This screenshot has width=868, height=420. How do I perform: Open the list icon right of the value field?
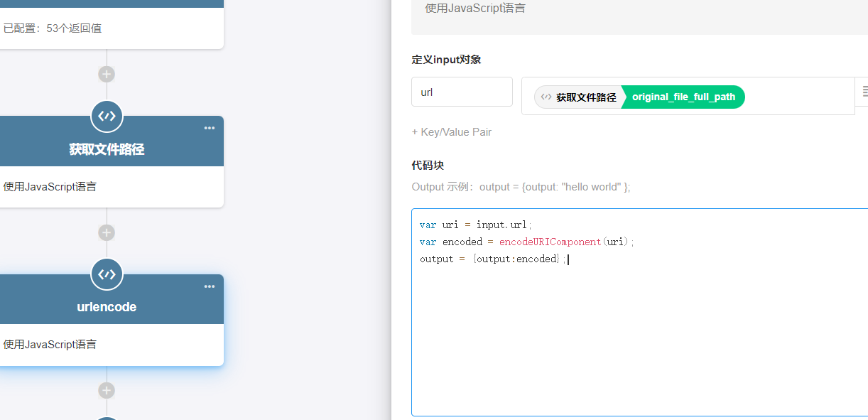click(864, 92)
